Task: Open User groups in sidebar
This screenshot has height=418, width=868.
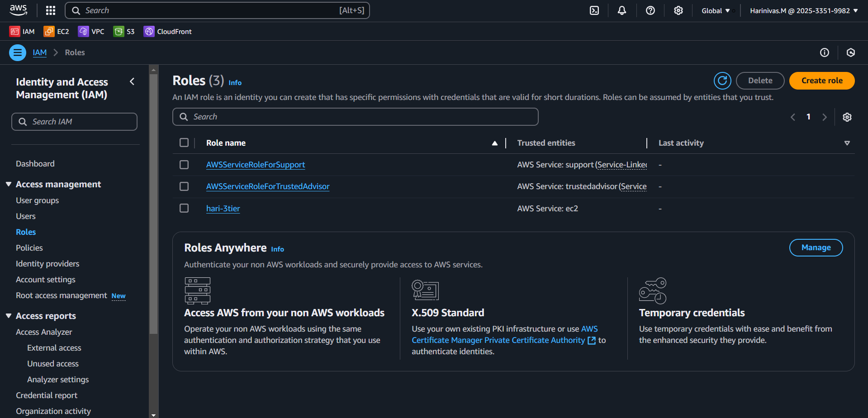Action: click(38, 200)
